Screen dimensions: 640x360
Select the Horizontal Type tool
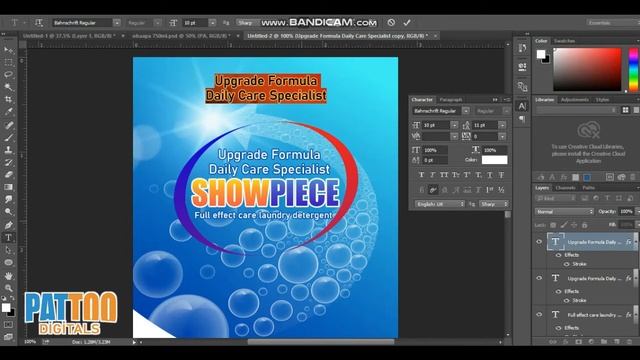point(8,238)
